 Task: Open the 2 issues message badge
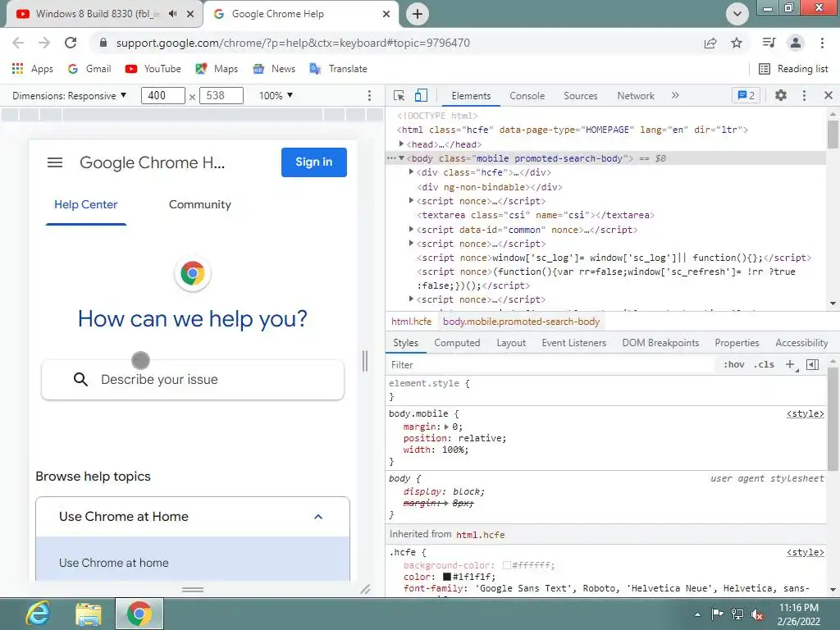pos(746,95)
